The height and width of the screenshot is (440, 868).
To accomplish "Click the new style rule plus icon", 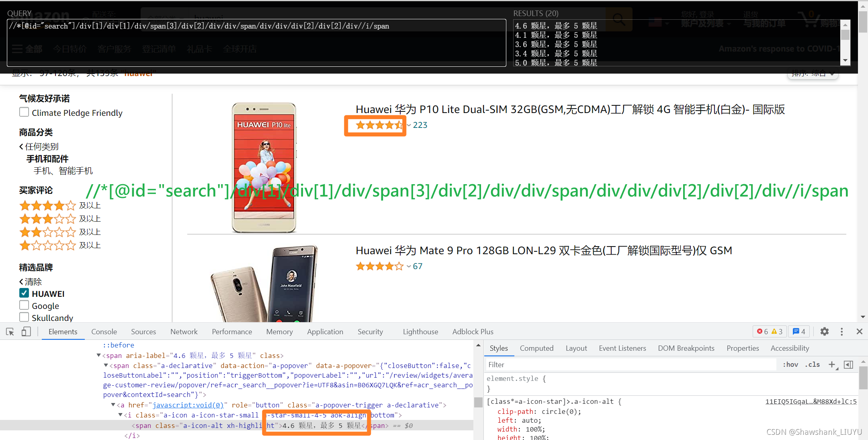I will pyautogui.click(x=832, y=364).
